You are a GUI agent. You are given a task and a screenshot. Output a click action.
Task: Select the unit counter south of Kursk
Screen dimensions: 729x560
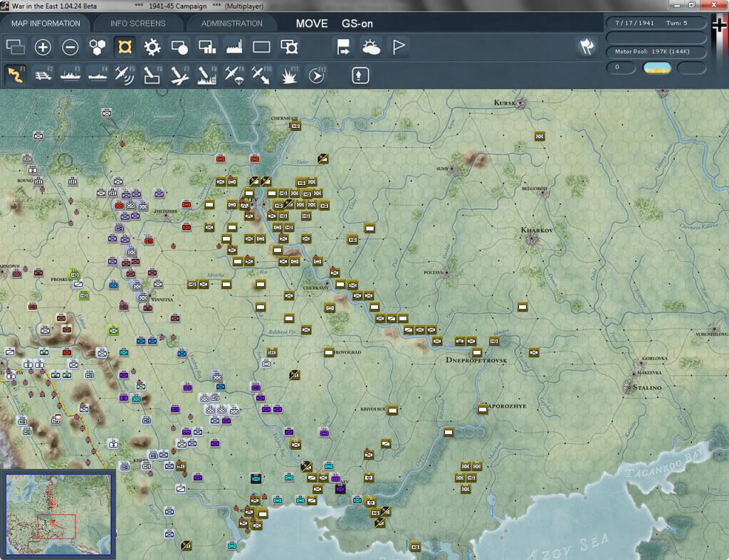(540, 136)
